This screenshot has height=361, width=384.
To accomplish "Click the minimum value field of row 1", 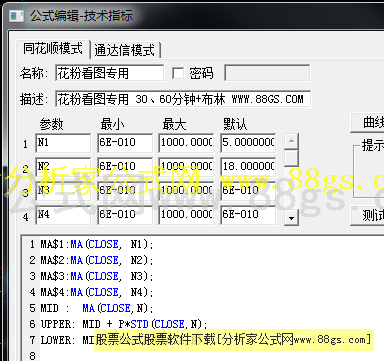I will [x=125, y=143].
